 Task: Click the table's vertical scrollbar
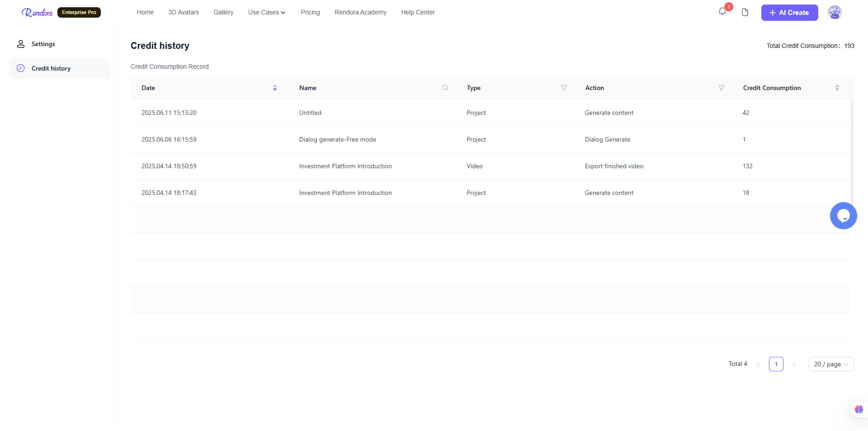(852, 152)
